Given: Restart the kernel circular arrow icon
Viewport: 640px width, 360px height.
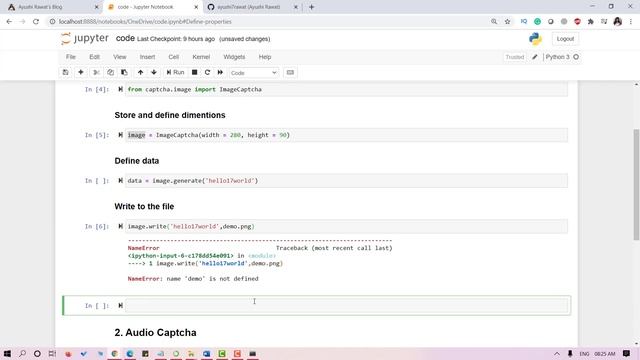Looking at the screenshot, I should click(x=207, y=73).
